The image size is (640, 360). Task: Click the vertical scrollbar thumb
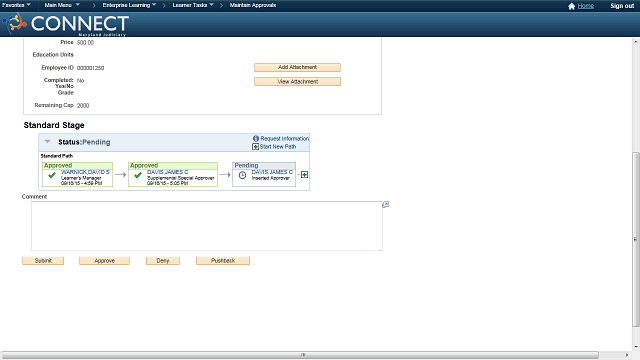tap(636, 239)
